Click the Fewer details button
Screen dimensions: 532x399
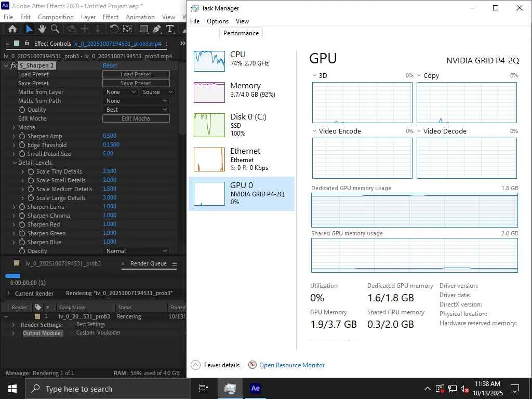(x=216, y=365)
